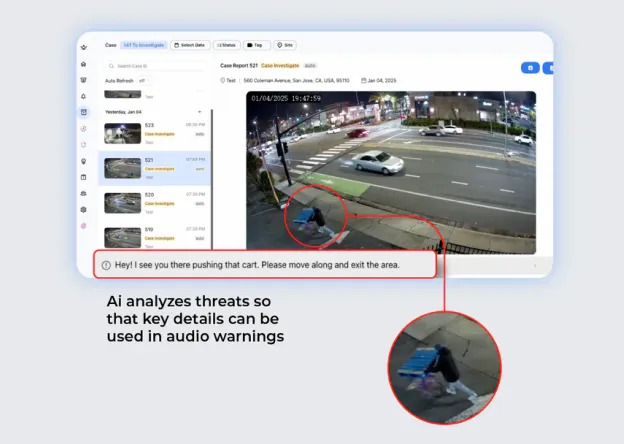Click the pink icon at sidebar bottom
Image resolution: width=624 pixels, height=444 pixels.
click(84, 226)
